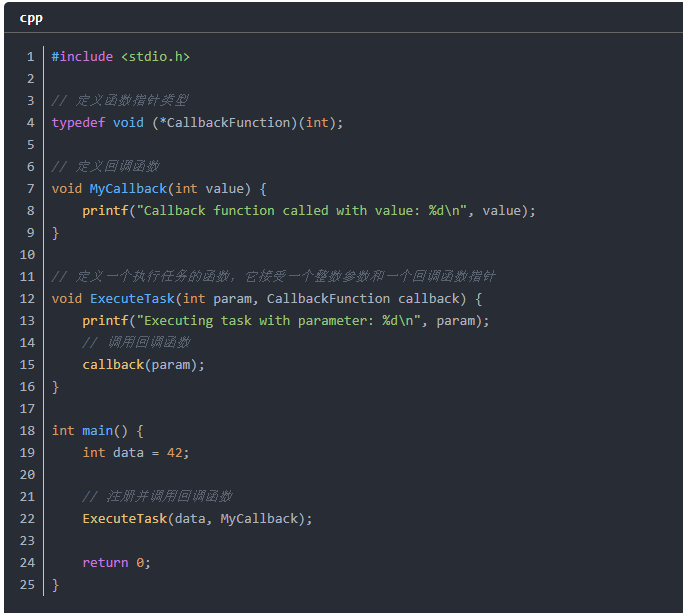The width and height of the screenshot is (683, 613).
Task: Click the 'return 0;' line
Action: coord(117,562)
